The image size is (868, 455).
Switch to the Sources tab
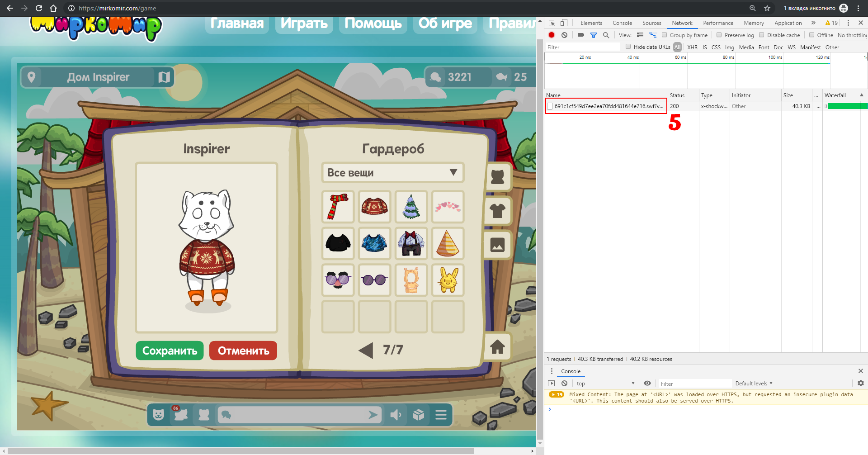click(x=651, y=23)
